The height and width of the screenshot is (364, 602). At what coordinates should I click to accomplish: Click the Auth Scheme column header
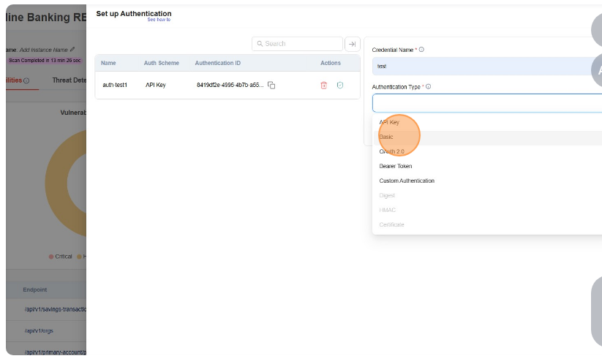(x=161, y=63)
